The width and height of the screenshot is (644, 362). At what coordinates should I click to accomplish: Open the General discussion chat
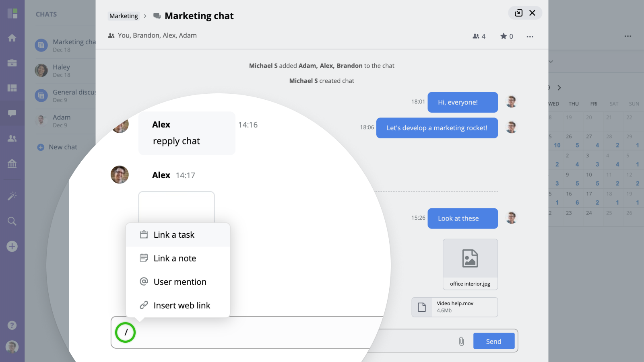coord(65,96)
